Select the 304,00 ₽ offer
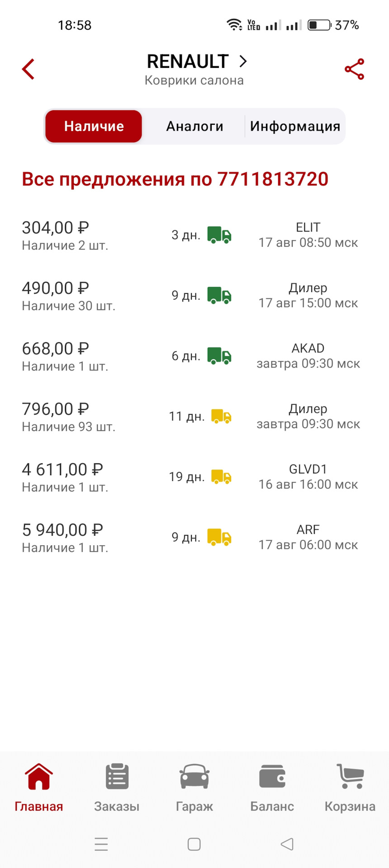 click(194, 236)
